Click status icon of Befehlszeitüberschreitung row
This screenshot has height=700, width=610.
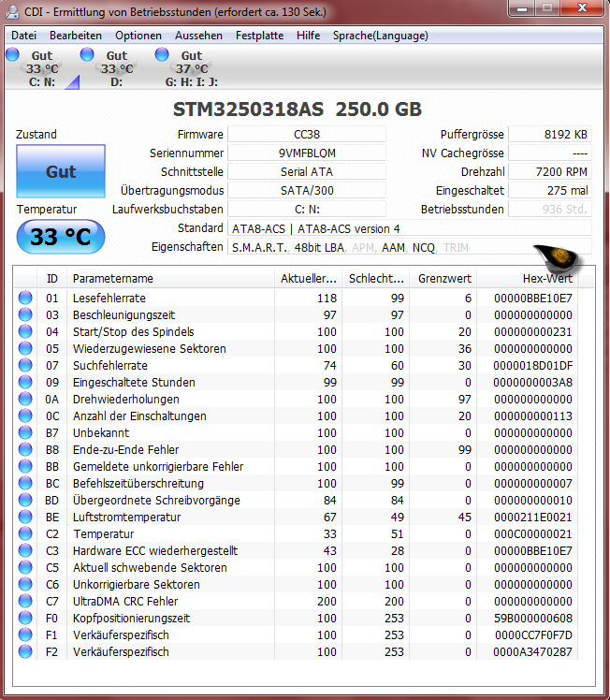(x=25, y=483)
